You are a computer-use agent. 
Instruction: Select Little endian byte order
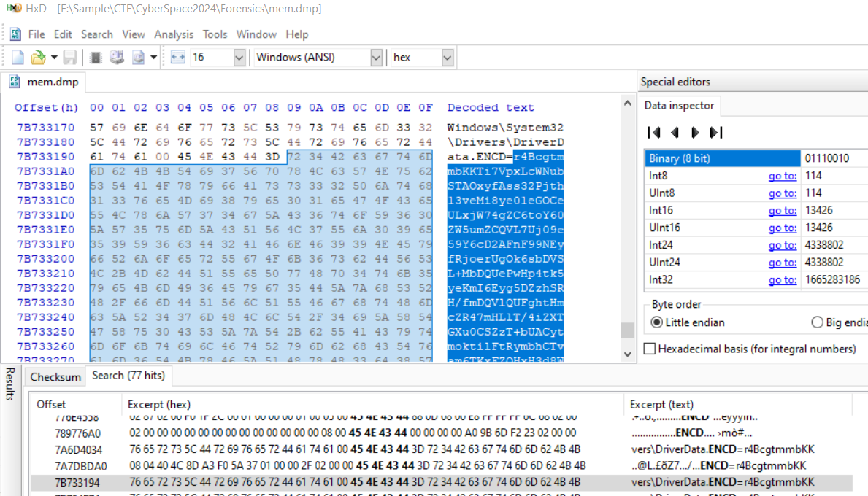coord(657,322)
